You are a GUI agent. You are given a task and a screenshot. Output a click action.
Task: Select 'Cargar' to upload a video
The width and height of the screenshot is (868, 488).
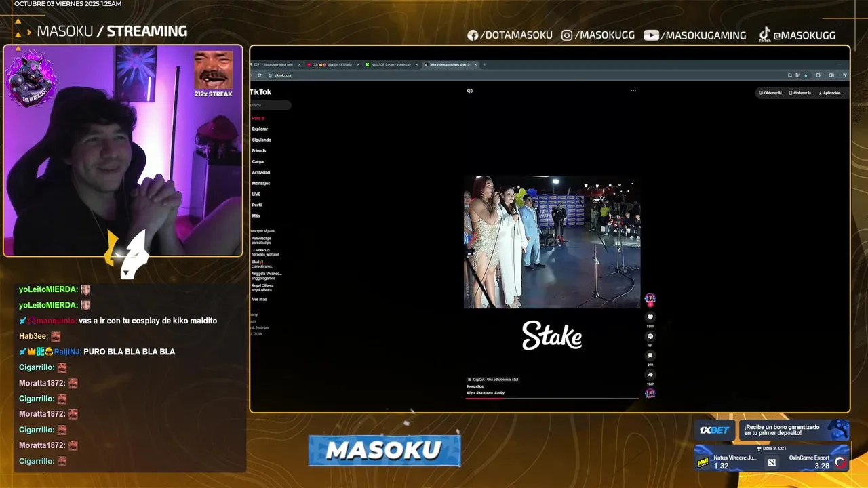(x=258, y=161)
